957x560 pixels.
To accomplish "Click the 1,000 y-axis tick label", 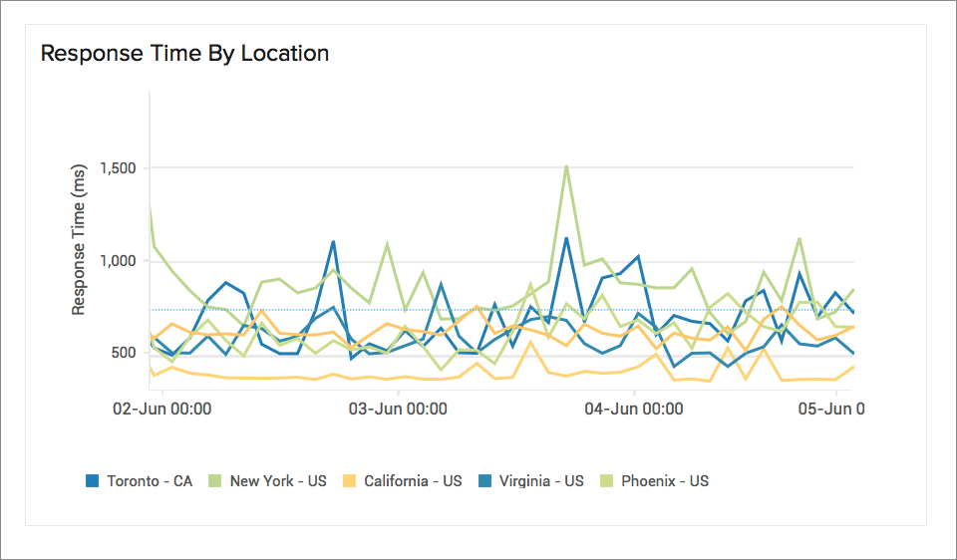I will pos(117,261).
